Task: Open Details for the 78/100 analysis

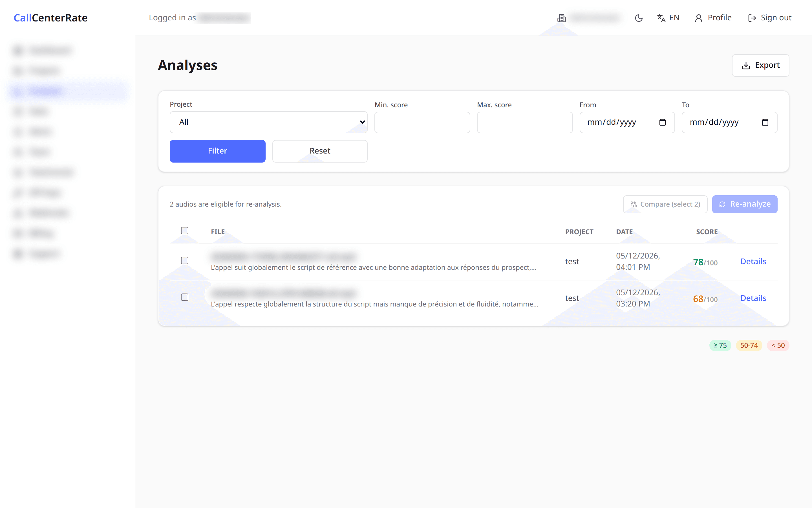Action: (753, 261)
